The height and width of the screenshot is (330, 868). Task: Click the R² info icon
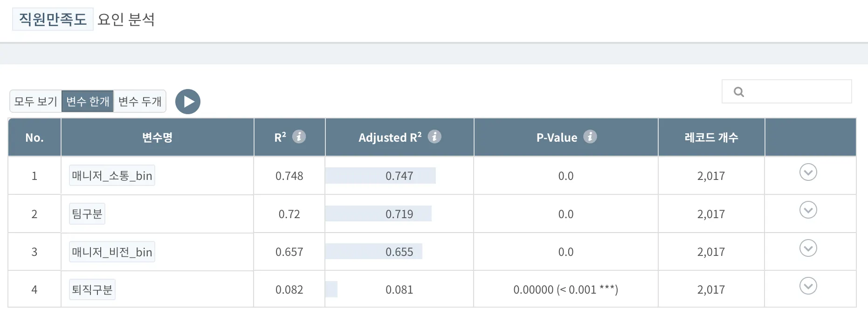[x=299, y=137]
